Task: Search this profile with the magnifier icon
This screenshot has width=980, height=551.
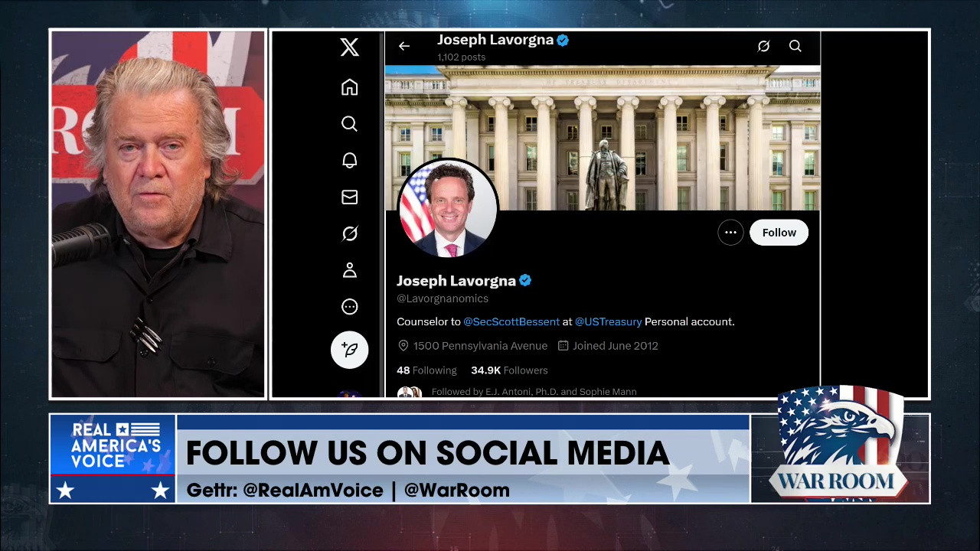Action: pos(795,46)
